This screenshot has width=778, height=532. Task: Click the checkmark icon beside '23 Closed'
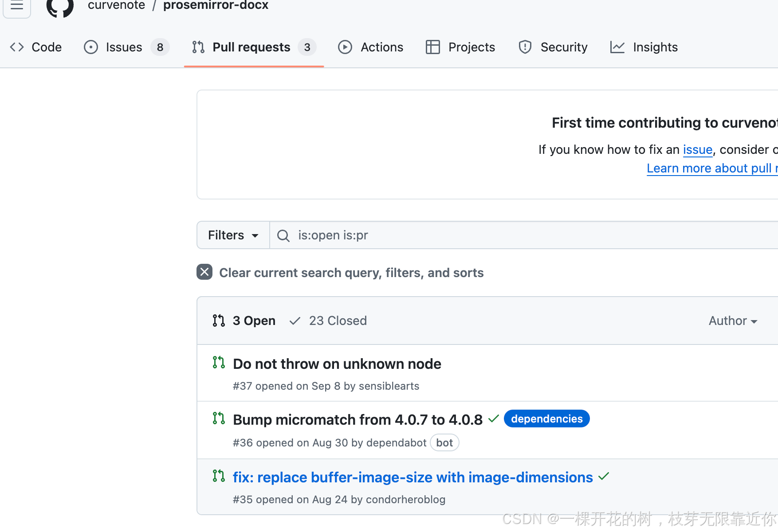click(295, 321)
